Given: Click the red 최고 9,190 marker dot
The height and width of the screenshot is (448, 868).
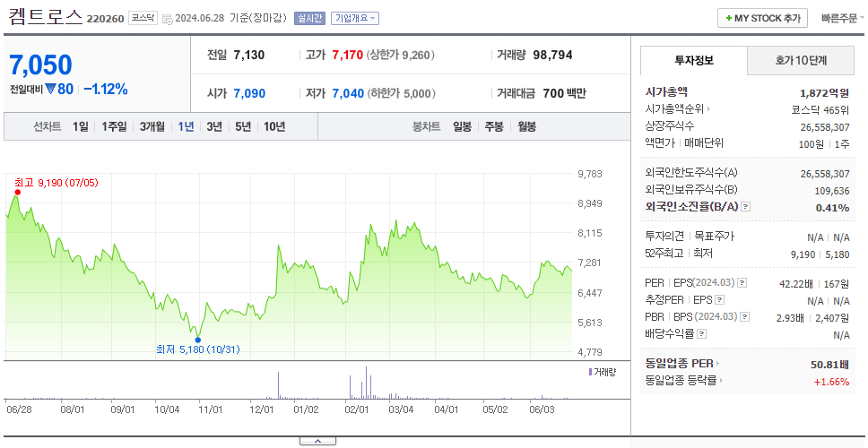Looking at the screenshot, I should coord(18,193).
